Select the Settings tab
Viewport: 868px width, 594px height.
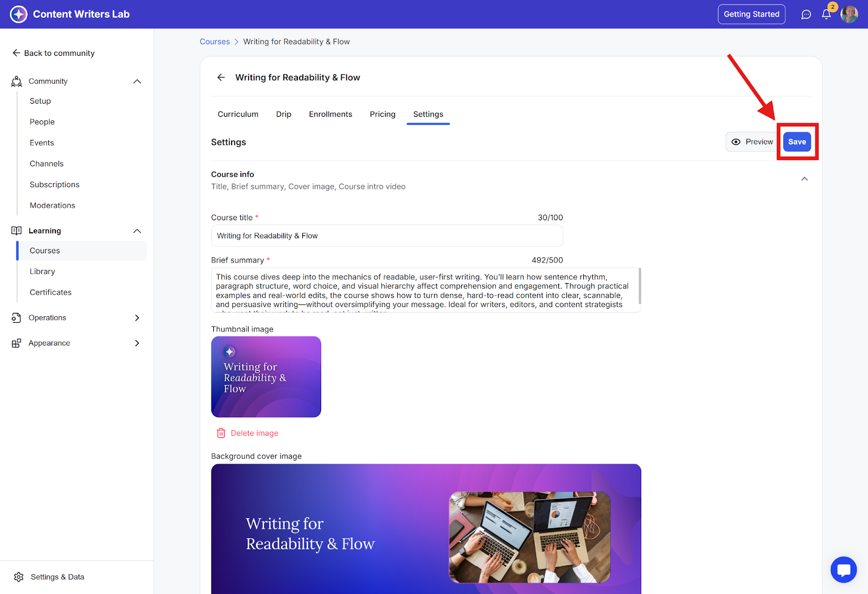tap(428, 114)
